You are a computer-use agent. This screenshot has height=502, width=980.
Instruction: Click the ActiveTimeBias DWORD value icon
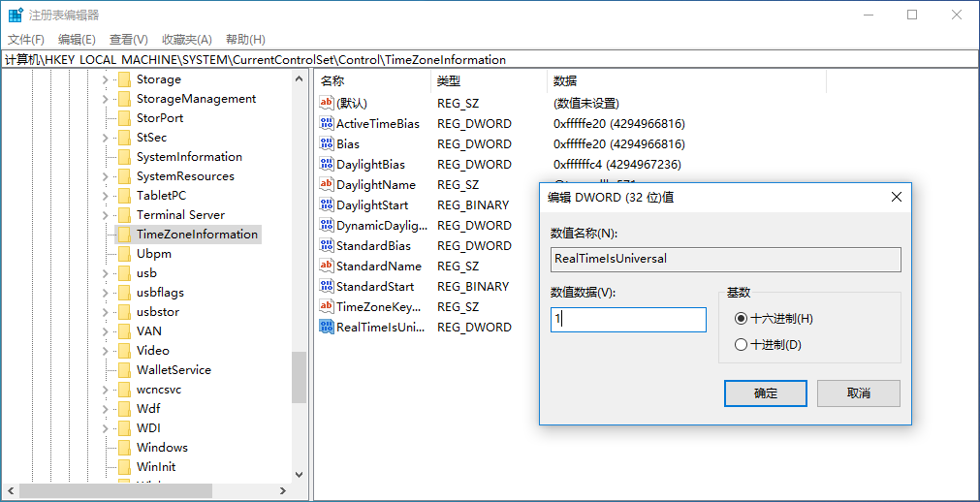pos(327,124)
